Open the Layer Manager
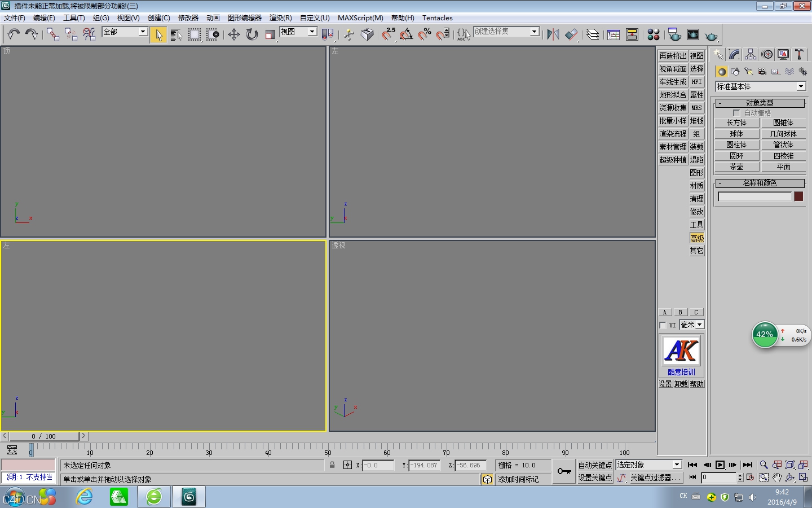812x508 pixels. [x=593, y=34]
